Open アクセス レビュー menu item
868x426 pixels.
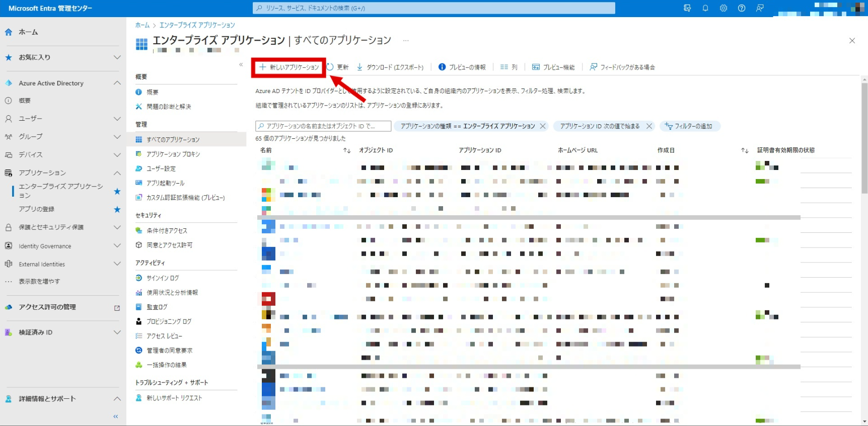point(165,336)
